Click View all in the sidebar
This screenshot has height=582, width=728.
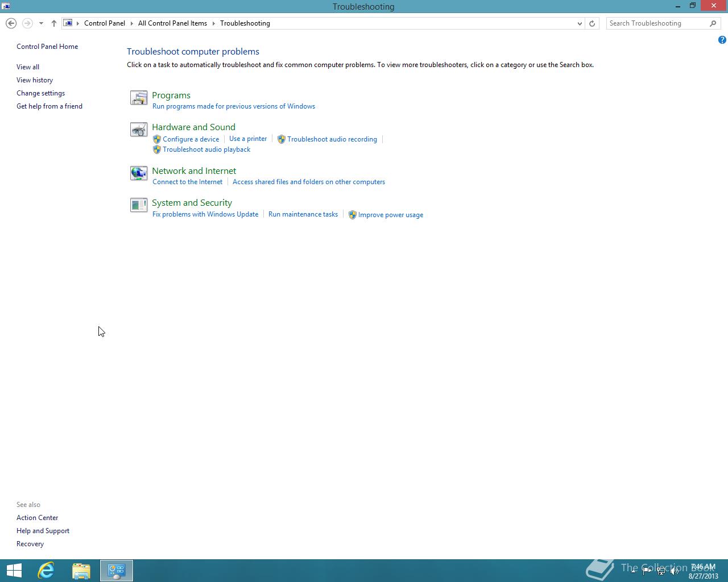pos(28,67)
